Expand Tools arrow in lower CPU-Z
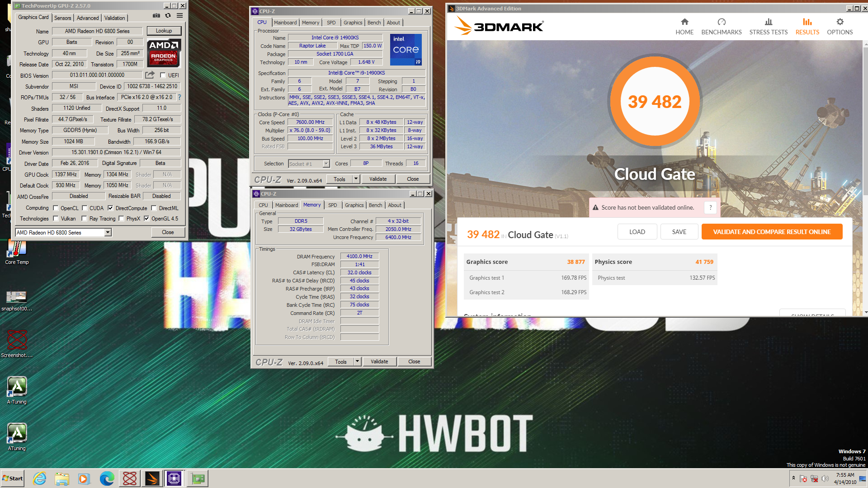The image size is (868, 488). tap(357, 361)
